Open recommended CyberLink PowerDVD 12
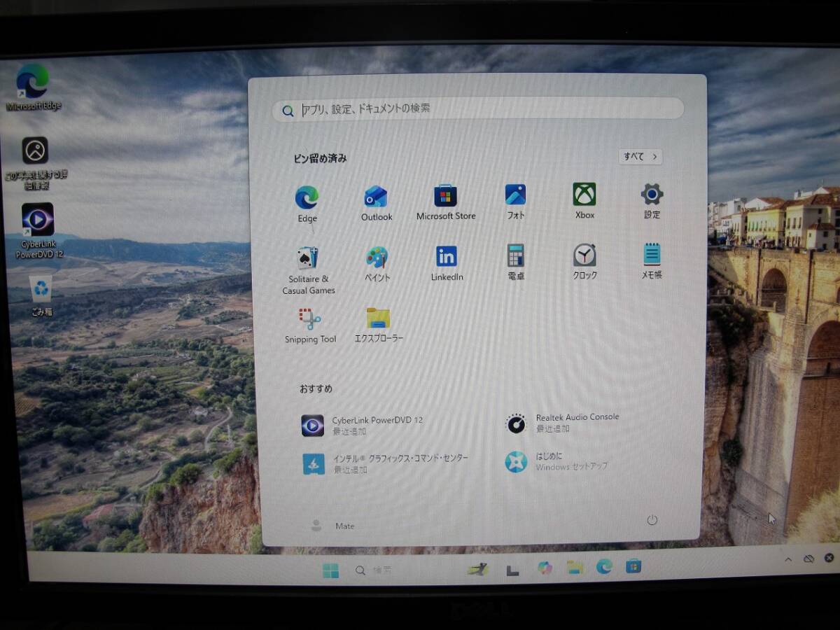 point(364,425)
